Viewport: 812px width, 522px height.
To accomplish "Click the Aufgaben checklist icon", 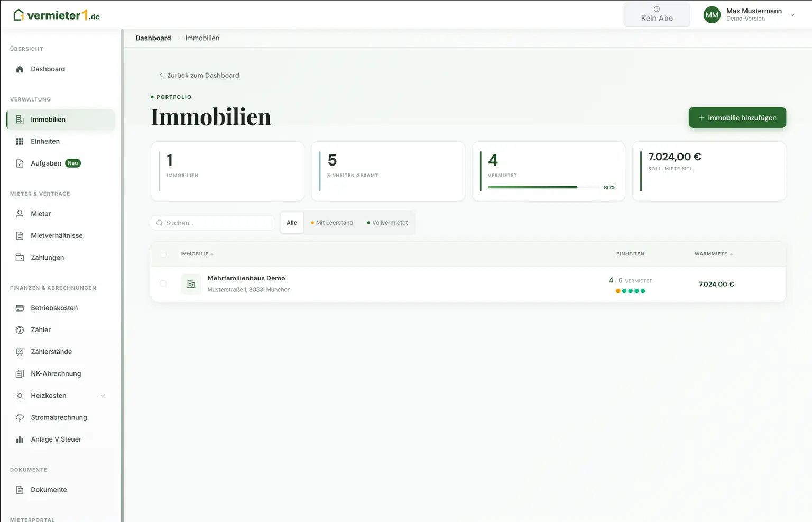I will (20, 163).
